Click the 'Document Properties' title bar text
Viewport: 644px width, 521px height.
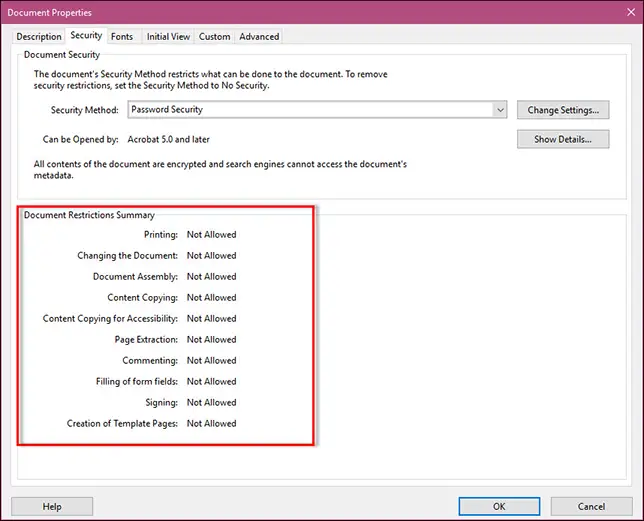point(49,12)
